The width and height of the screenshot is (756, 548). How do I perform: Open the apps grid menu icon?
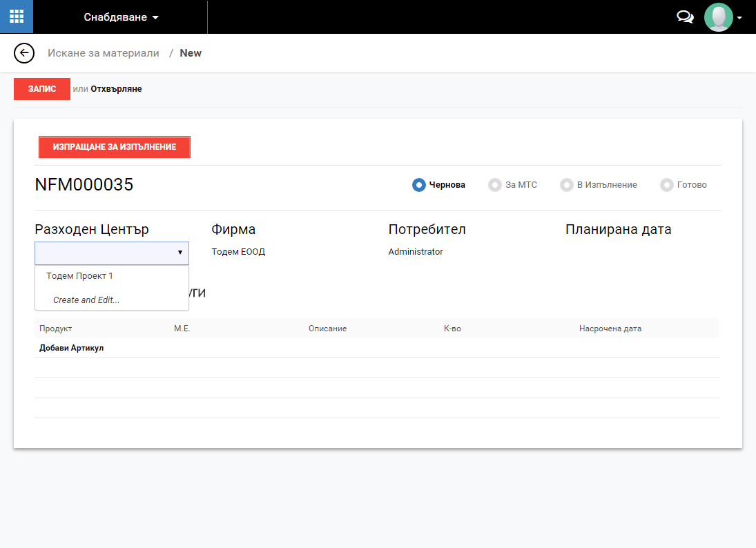coord(17,17)
